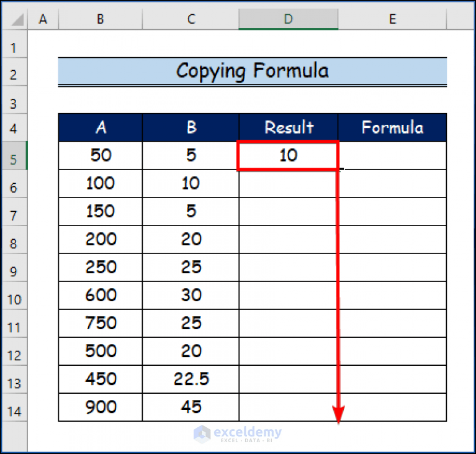Viewport: 476px width, 454px height.
Task: Select row 4 header
Action: coord(14,128)
